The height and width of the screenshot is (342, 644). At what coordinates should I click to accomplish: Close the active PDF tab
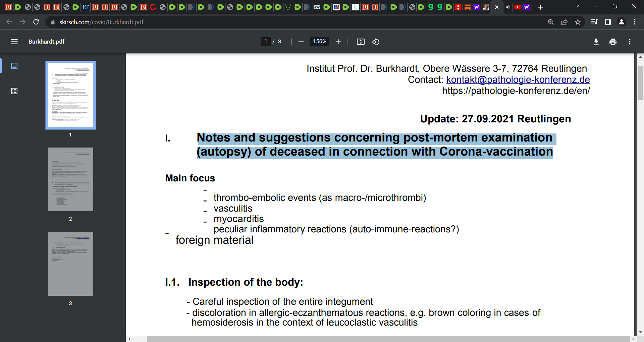(x=497, y=7)
